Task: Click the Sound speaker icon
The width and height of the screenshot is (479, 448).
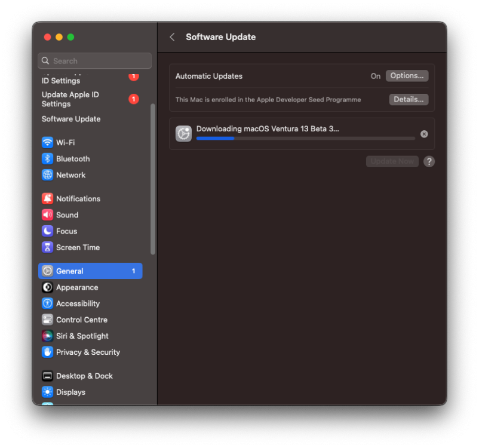Action: pyautogui.click(x=47, y=215)
